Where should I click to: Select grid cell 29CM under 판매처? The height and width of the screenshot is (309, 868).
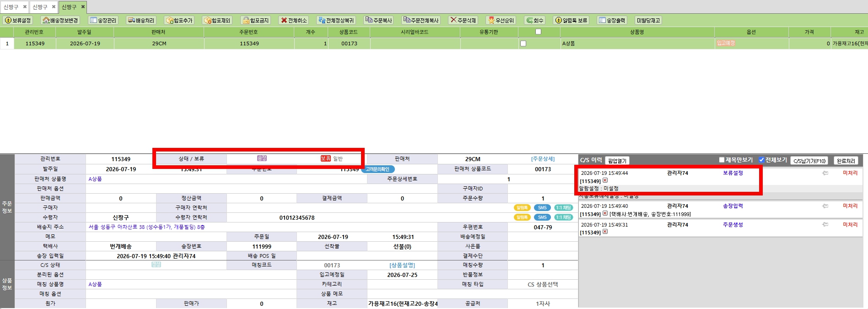click(x=159, y=43)
